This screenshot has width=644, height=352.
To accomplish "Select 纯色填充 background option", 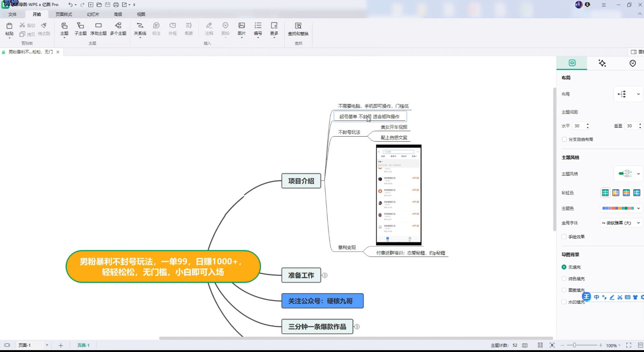I will pyautogui.click(x=564, y=279).
